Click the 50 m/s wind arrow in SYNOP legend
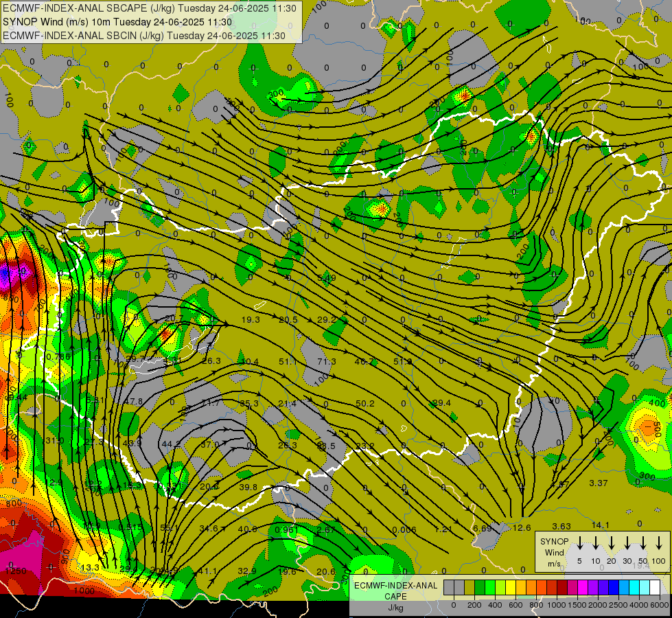The image size is (672, 618). [643, 542]
